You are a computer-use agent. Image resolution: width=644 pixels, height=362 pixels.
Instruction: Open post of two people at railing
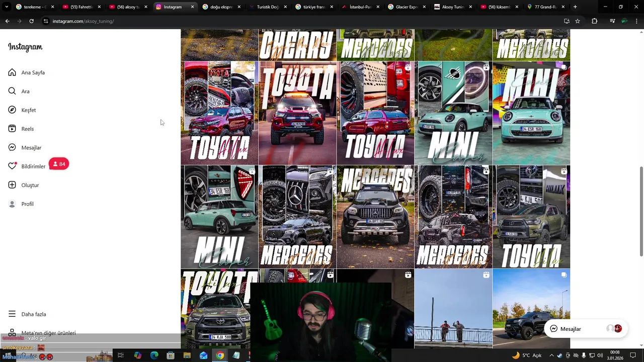coord(453,309)
